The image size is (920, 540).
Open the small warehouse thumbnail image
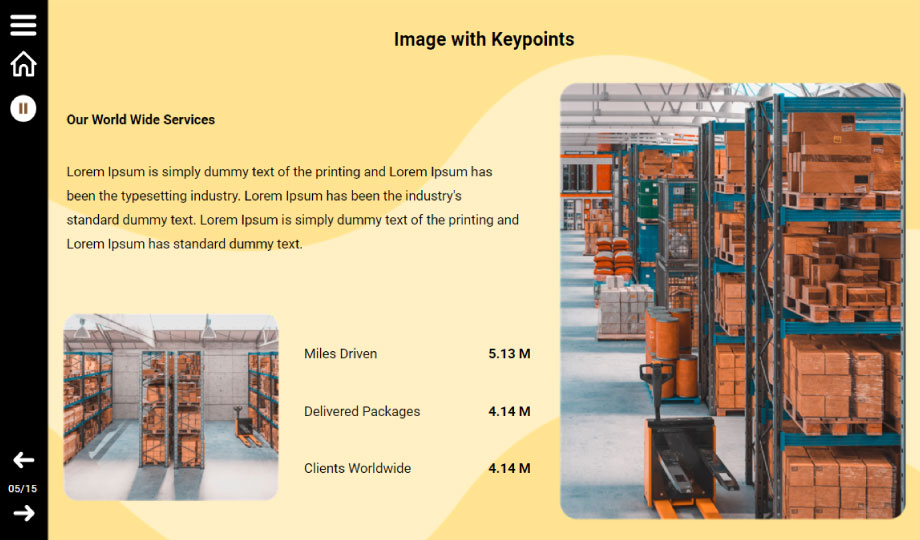point(170,406)
